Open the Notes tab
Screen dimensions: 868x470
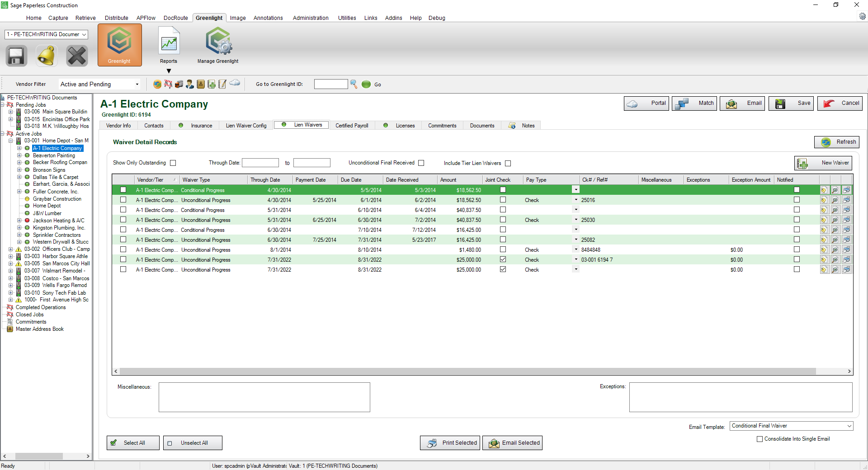click(522, 126)
